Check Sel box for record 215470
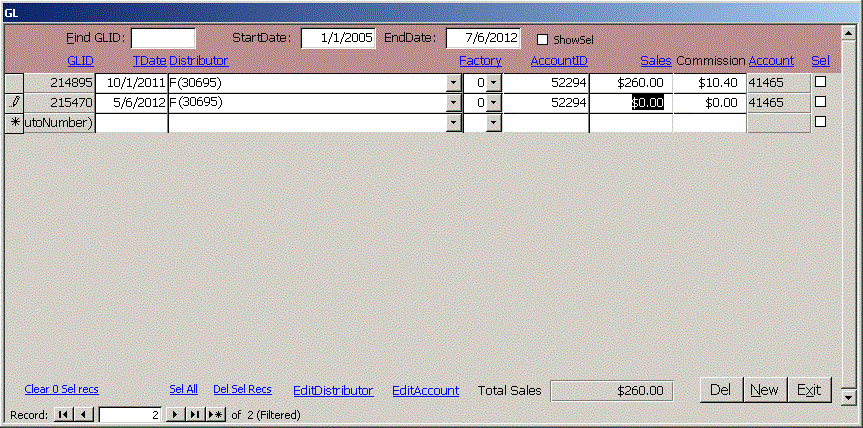Image resolution: width=863 pixels, height=428 pixels. point(820,102)
